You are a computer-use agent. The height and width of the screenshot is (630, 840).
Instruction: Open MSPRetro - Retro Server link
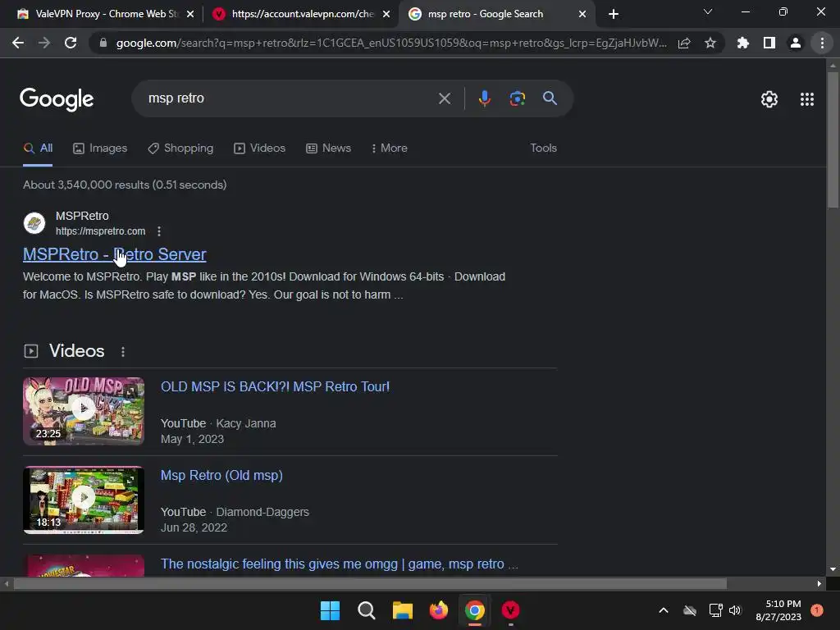115,254
